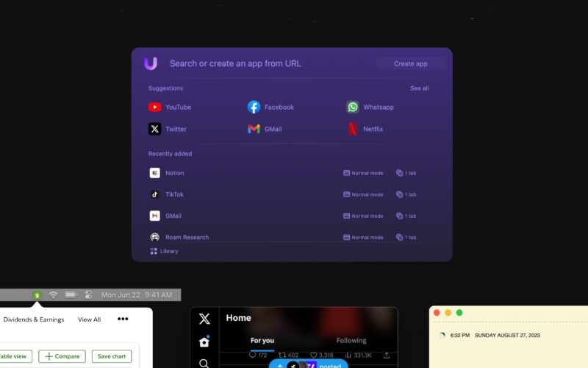
Task: Open the See all suggestions link
Action: pyautogui.click(x=419, y=88)
